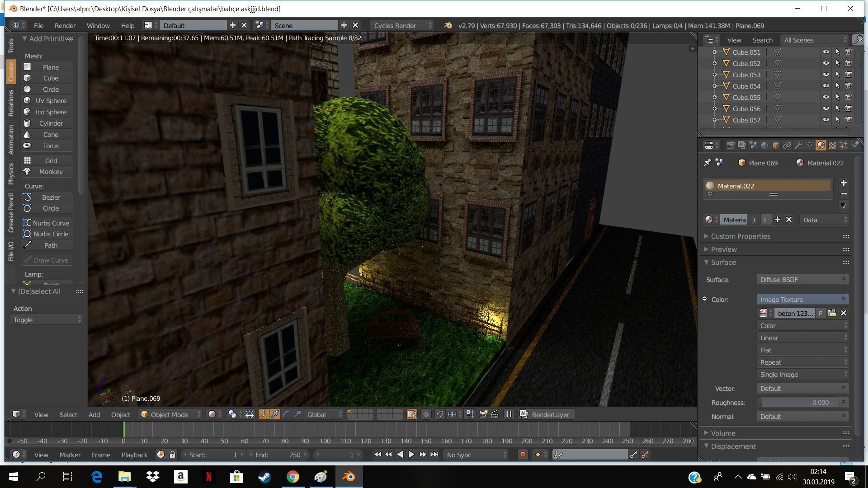Image resolution: width=868 pixels, height=488 pixels.
Task: Pause the viewport preview render
Action: click(509, 414)
